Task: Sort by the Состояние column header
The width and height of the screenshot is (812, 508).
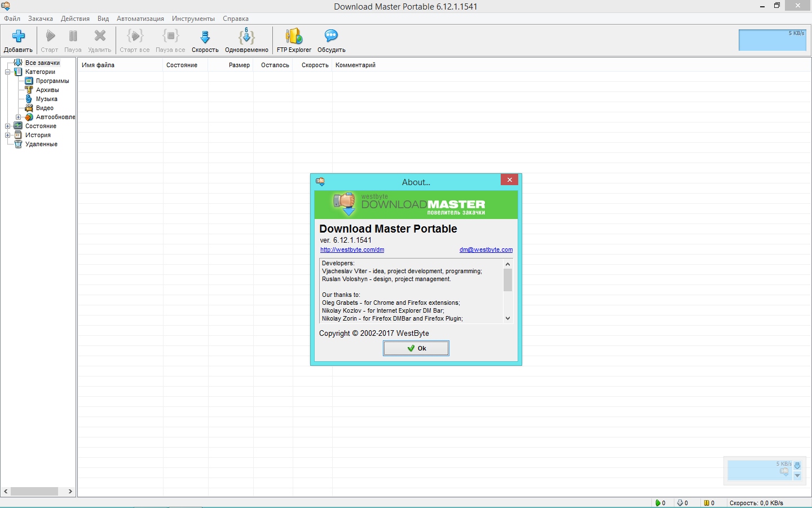Action: point(186,65)
